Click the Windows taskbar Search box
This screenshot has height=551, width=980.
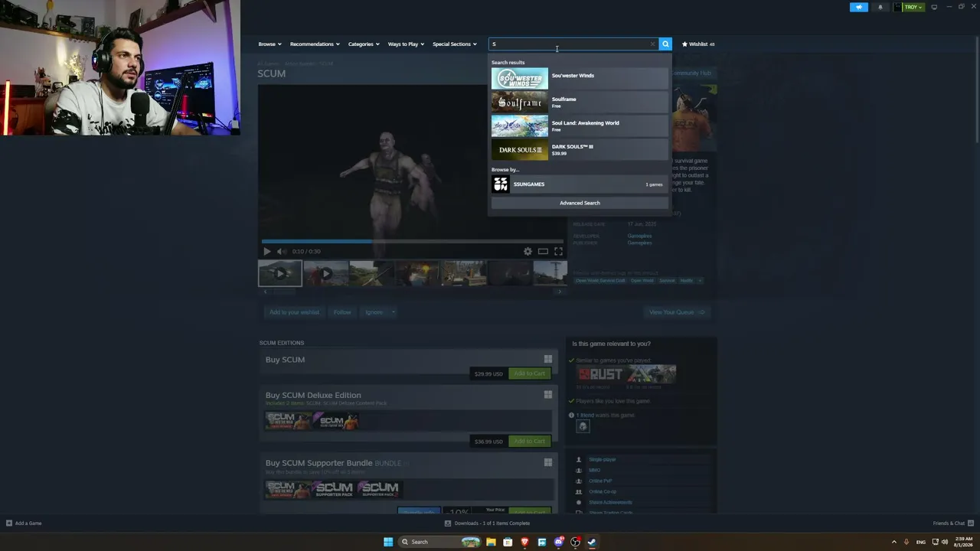pyautogui.click(x=439, y=542)
